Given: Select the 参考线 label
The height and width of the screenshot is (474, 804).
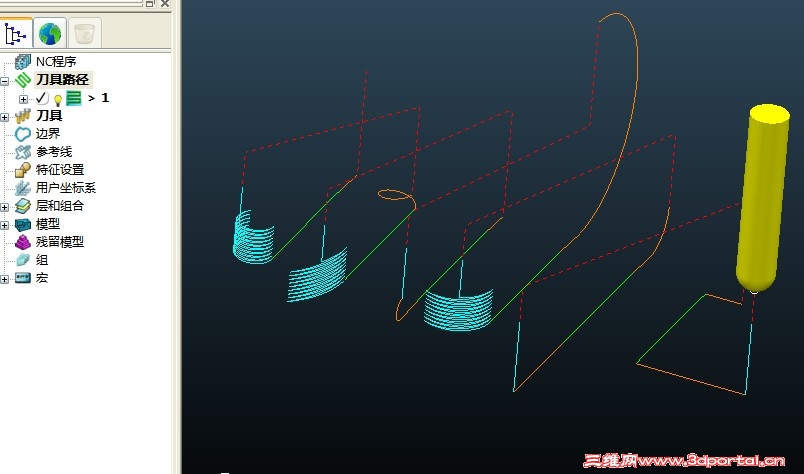Looking at the screenshot, I should point(54,152).
